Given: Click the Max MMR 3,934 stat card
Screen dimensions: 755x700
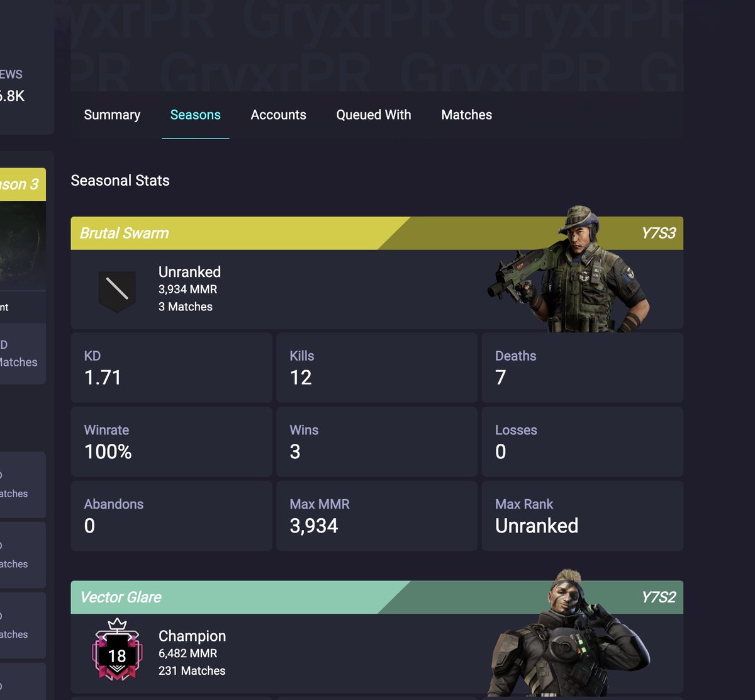Looking at the screenshot, I should 377,516.
